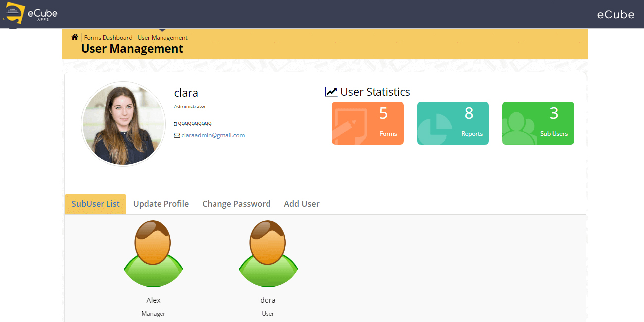Click clara's circular profile photo

pyautogui.click(x=123, y=124)
